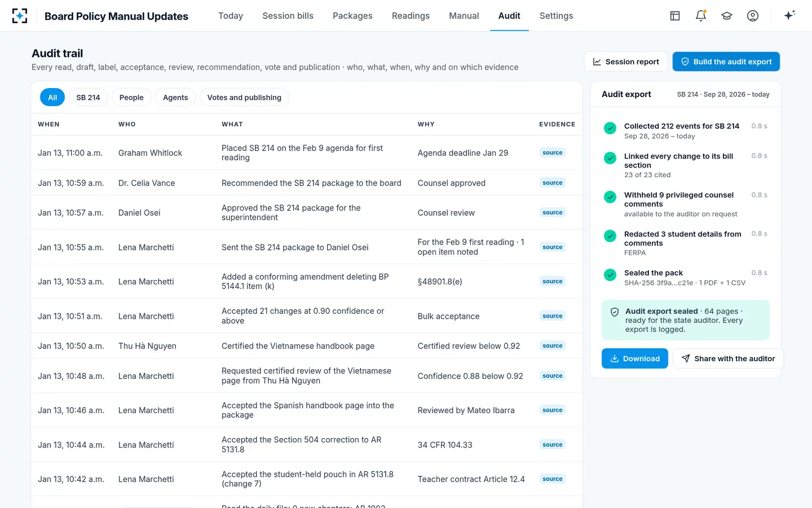Click the reason '34 CFR 104.33'

(445, 445)
